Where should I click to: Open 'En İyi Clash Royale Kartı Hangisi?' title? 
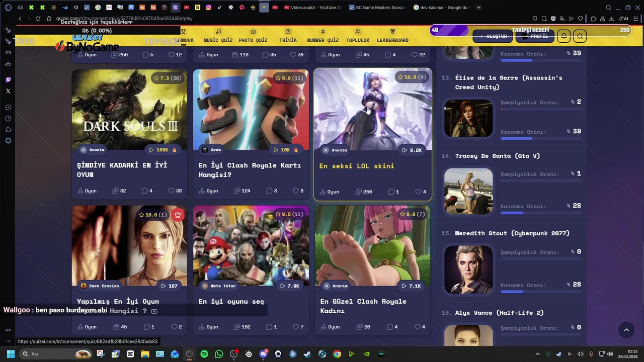(250, 170)
